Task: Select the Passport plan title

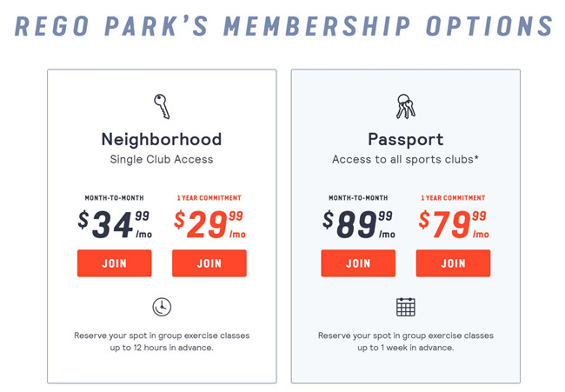Action: [x=406, y=139]
